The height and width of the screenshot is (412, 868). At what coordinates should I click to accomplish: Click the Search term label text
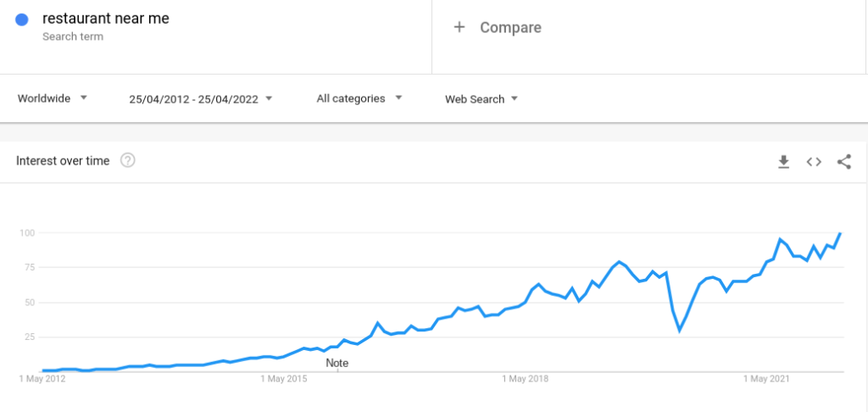[73, 36]
